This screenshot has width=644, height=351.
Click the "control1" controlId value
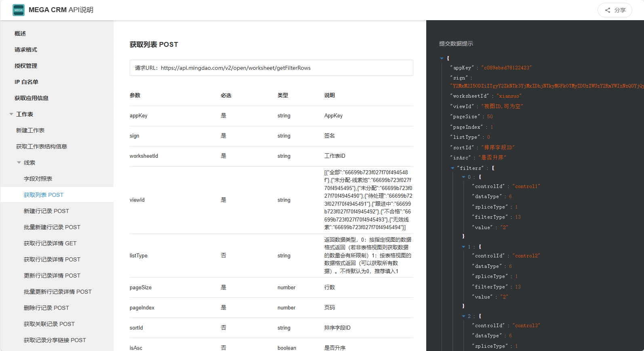(526, 186)
